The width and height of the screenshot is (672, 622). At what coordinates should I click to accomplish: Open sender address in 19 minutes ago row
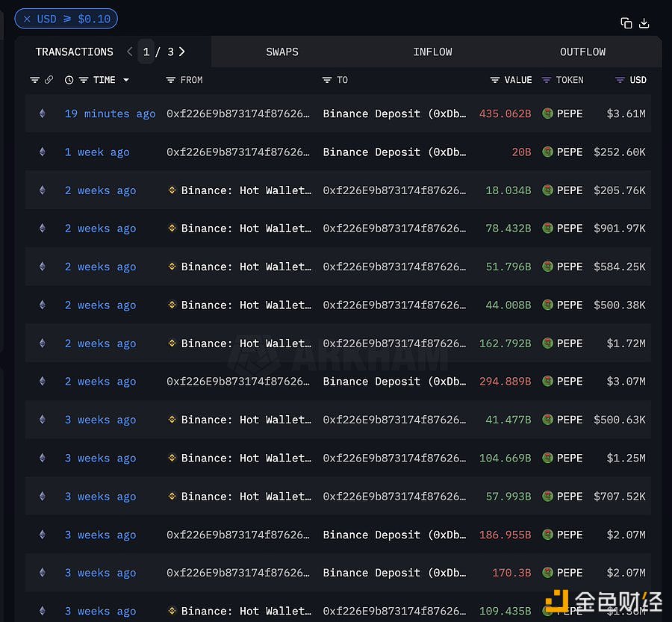[x=238, y=113]
